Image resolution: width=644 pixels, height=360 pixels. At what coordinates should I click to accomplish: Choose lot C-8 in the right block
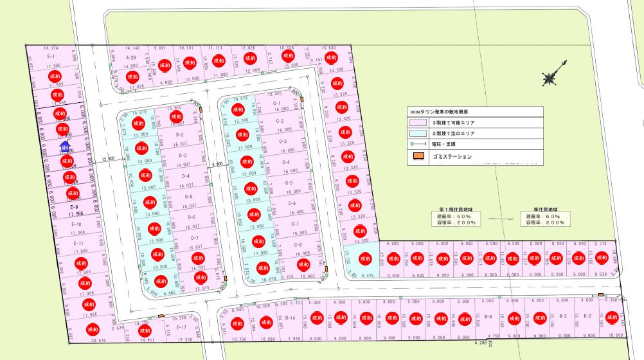298,245
